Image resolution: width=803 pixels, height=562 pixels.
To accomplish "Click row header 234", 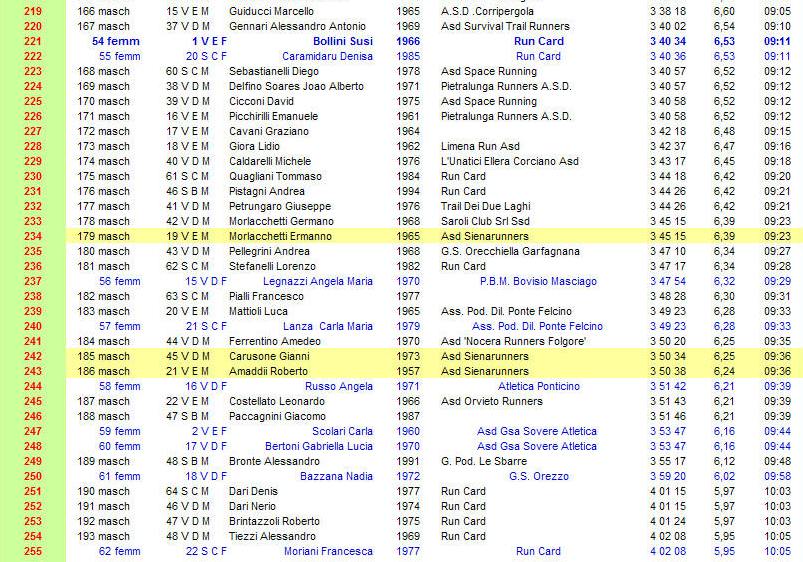I will pos(33,236).
